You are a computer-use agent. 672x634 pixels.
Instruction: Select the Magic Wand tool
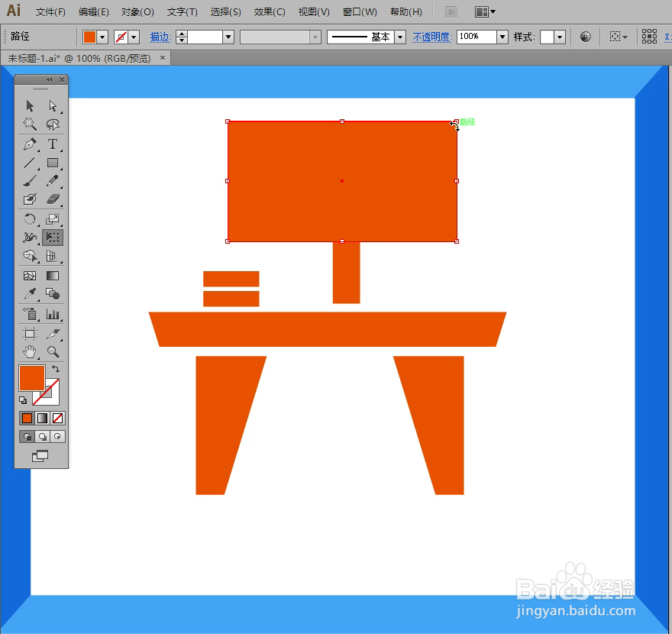[30, 125]
